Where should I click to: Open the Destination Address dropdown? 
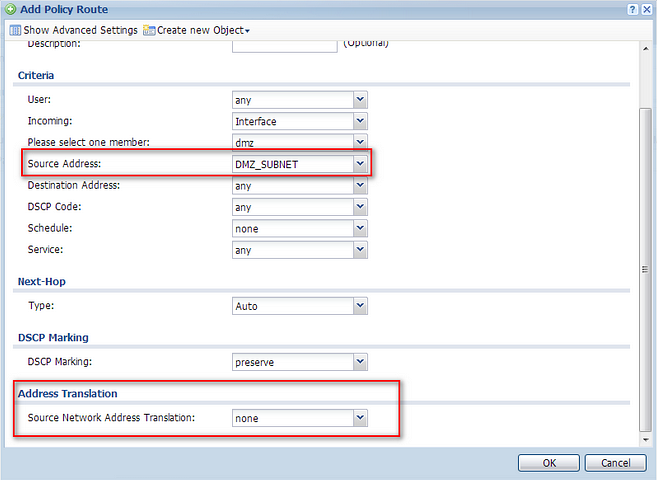coord(360,186)
